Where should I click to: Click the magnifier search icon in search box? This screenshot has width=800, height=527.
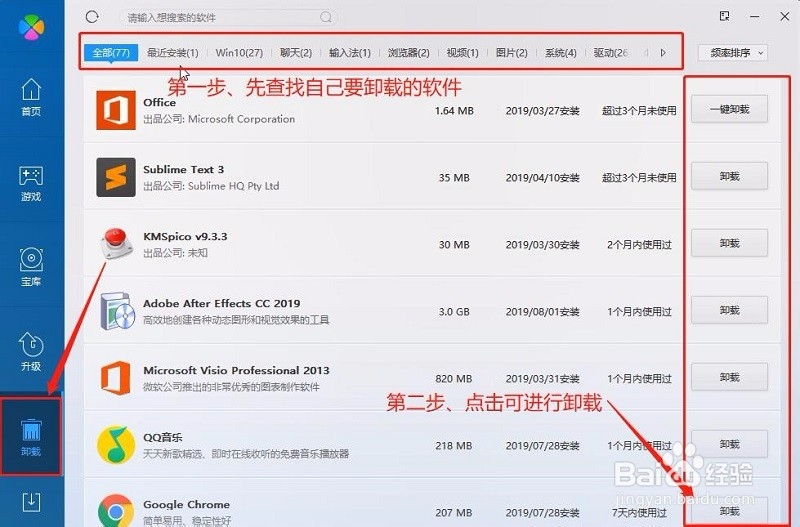(326, 17)
